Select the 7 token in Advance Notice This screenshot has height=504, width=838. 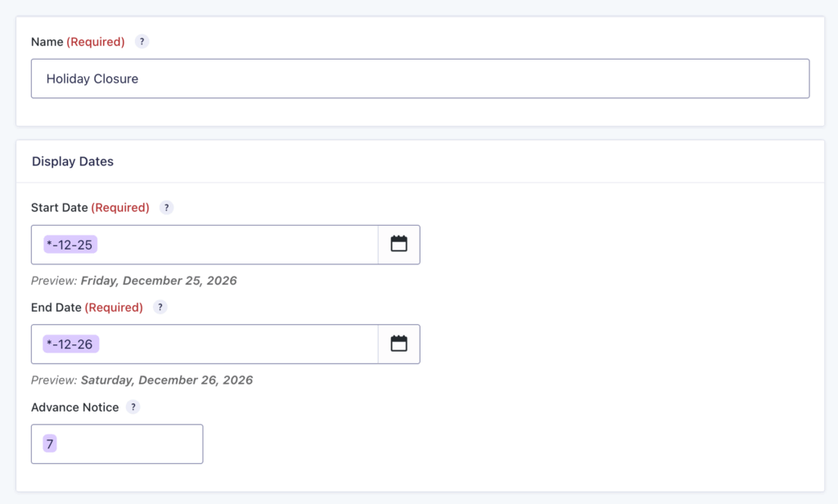48,443
